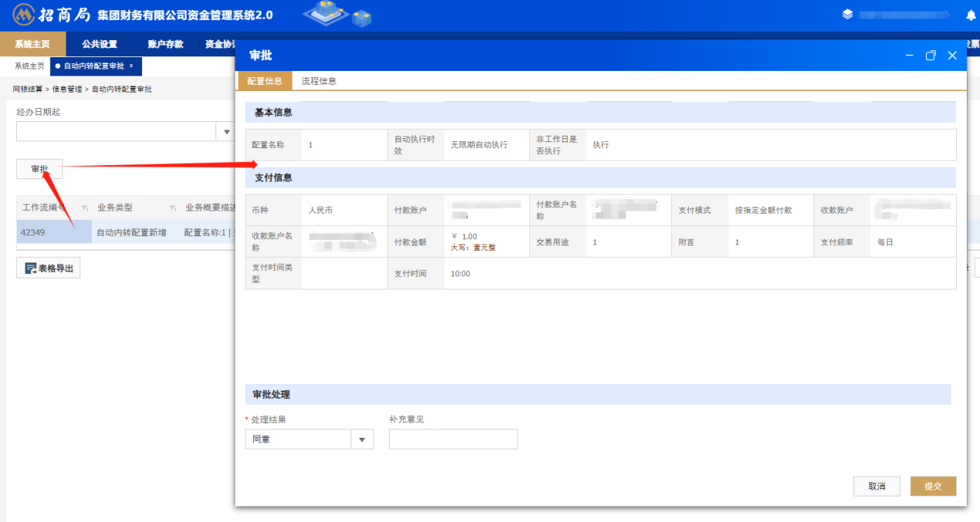This screenshot has height=522, width=980.
Task: Select the 配置信息 tab
Action: [x=264, y=81]
